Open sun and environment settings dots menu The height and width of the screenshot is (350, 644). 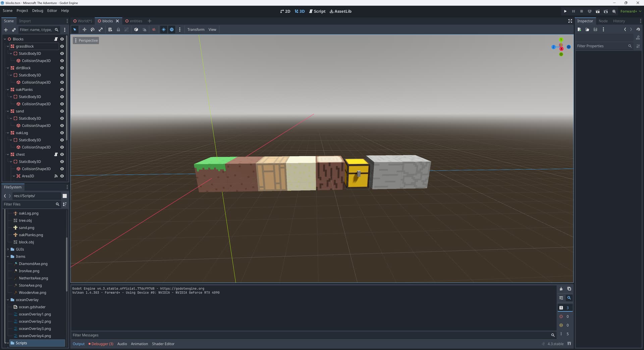(x=180, y=30)
